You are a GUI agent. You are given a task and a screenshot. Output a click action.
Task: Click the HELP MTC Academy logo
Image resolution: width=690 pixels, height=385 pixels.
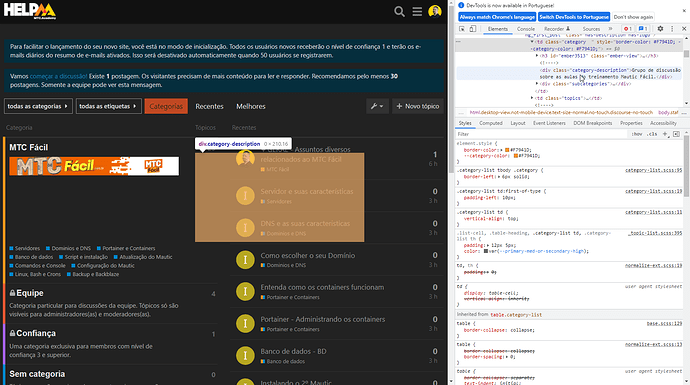30,11
